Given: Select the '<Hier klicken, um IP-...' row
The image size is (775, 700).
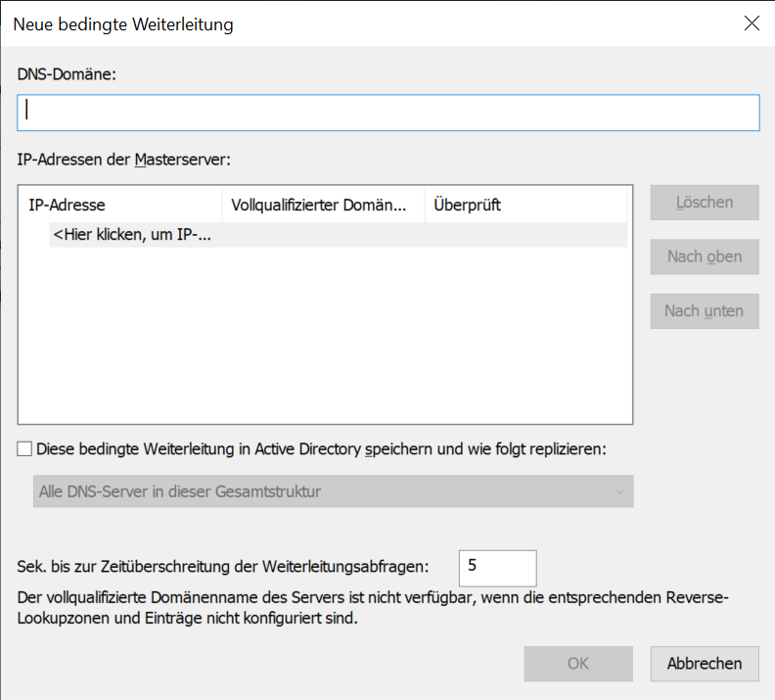Looking at the screenshot, I should click(x=338, y=235).
